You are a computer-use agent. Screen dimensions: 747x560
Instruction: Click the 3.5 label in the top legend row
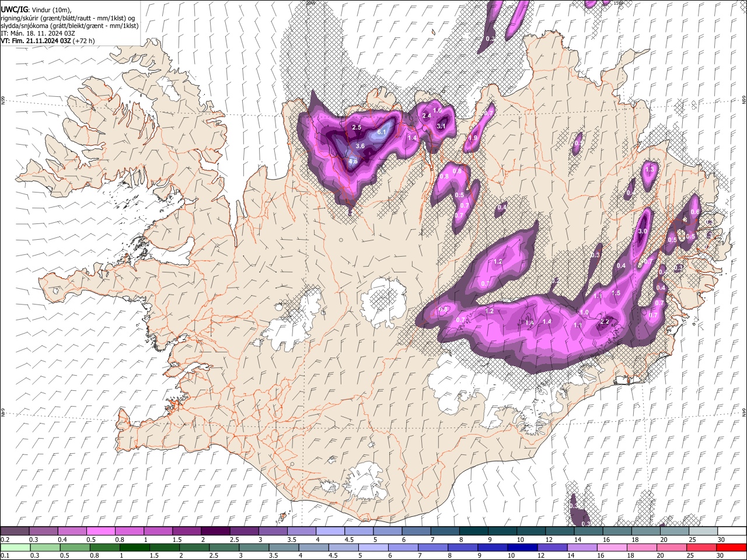click(292, 540)
